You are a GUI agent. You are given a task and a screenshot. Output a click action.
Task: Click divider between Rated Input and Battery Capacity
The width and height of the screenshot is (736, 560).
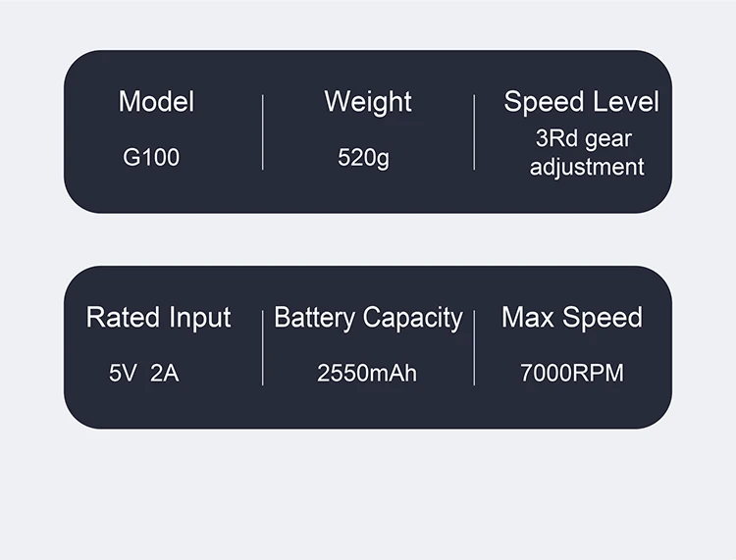(263, 347)
